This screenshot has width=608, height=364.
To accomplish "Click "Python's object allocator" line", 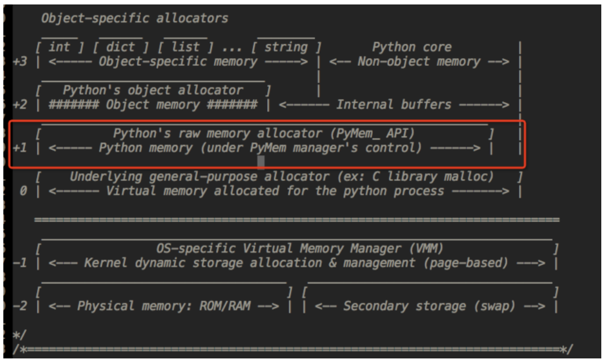I will pos(153,90).
